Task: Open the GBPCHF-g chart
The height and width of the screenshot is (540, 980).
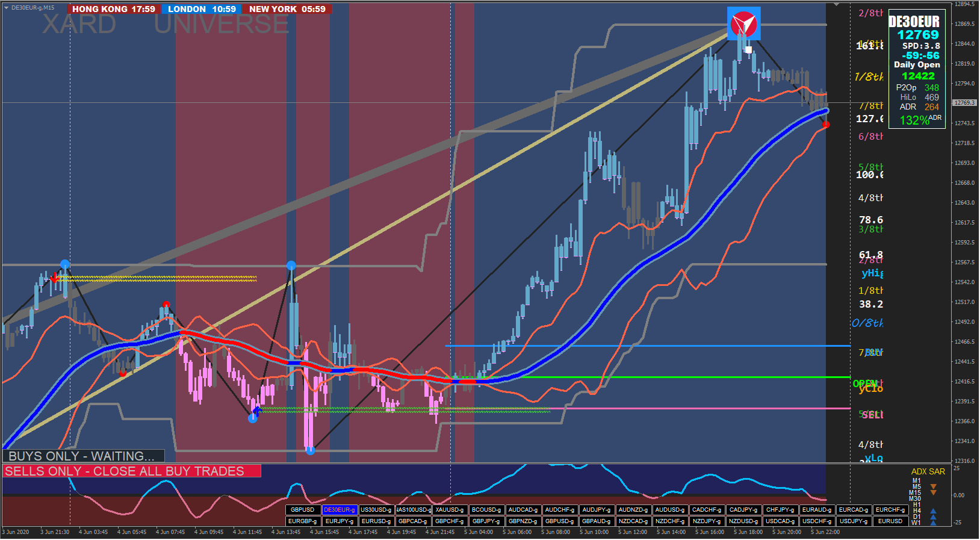Action: pos(450,521)
